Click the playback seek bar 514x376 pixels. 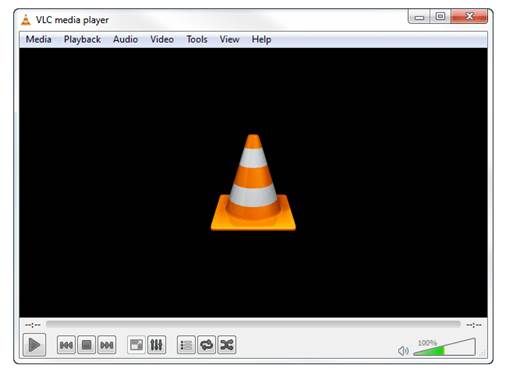[253, 324]
